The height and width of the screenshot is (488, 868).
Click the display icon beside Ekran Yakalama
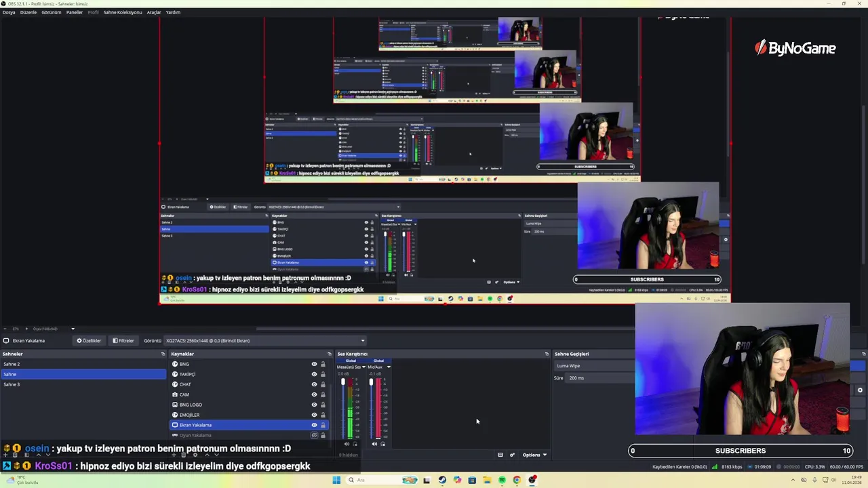pyautogui.click(x=175, y=425)
